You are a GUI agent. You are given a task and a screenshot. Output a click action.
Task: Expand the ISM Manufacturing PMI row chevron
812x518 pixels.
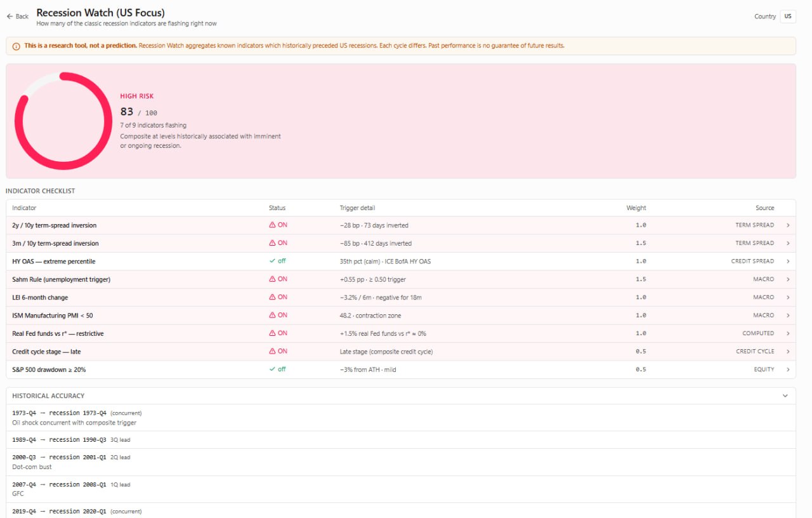788,315
